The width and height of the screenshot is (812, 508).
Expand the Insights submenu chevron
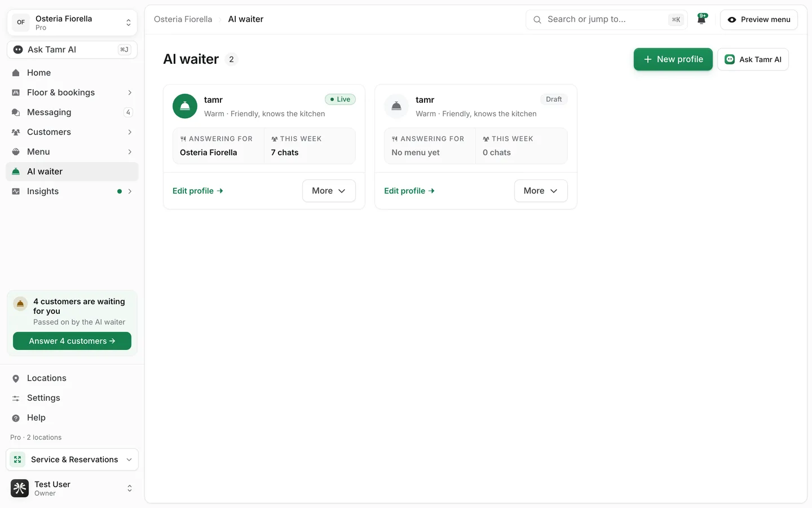coord(130,191)
